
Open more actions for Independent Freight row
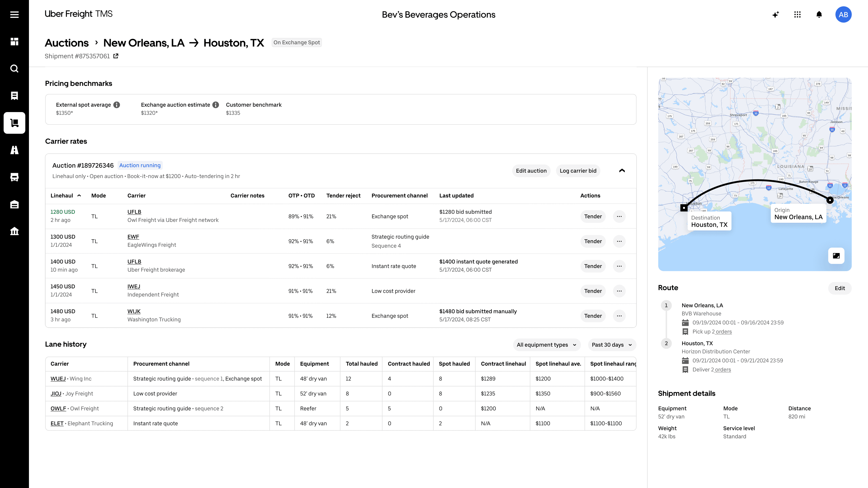[x=619, y=291]
